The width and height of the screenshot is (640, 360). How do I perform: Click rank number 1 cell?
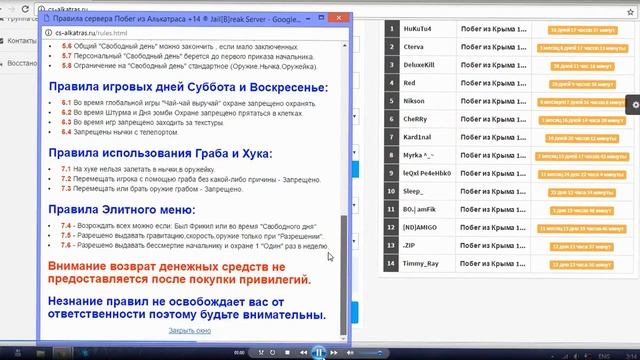point(392,29)
